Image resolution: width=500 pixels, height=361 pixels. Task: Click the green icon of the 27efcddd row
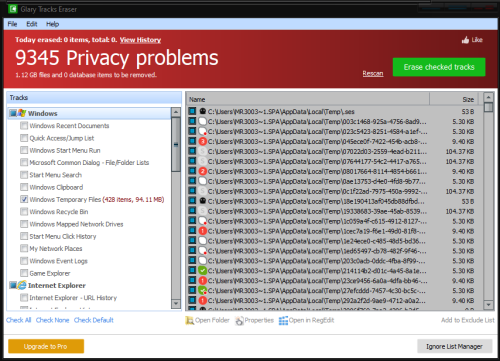point(202,291)
